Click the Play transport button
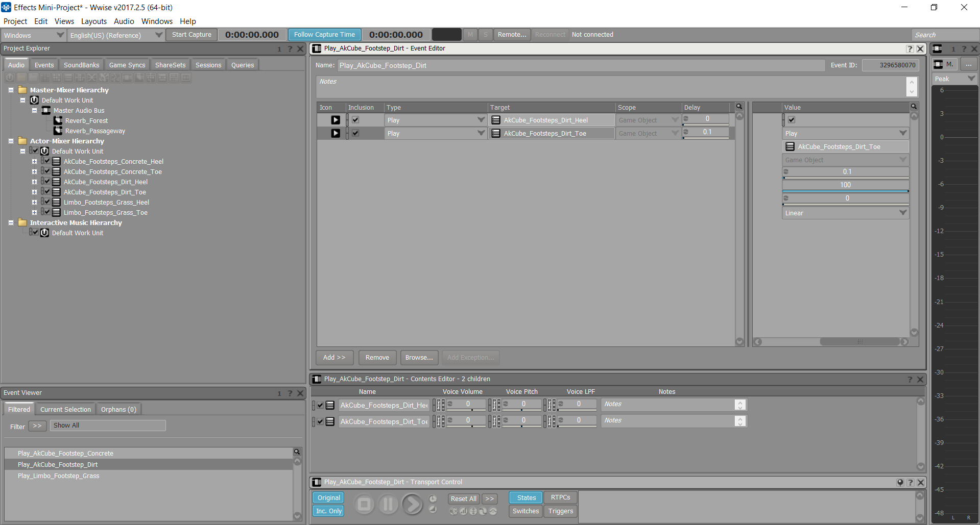Viewport: 980px width, 525px height. click(x=412, y=505)
